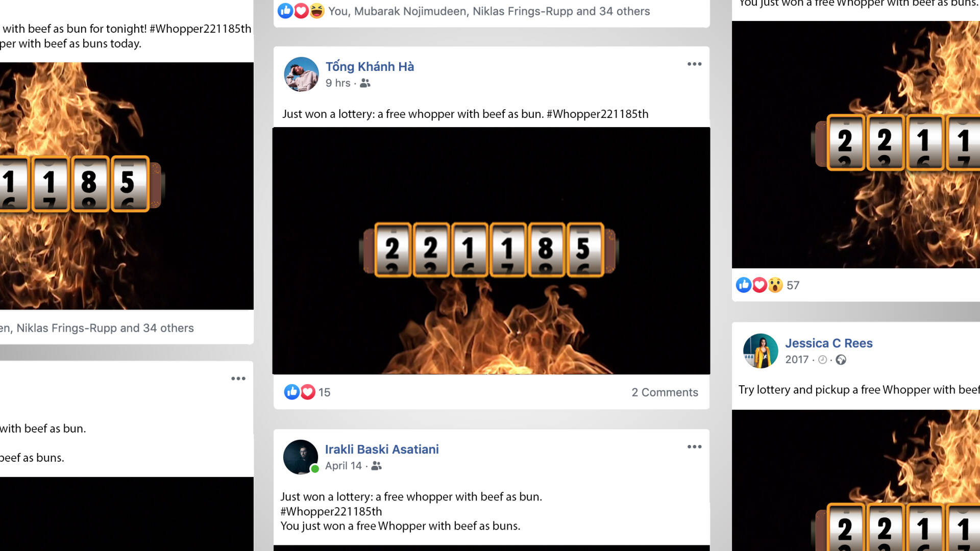980x551 pixels.
Task: Open Jessica C Rees name link
Action: 829,343
